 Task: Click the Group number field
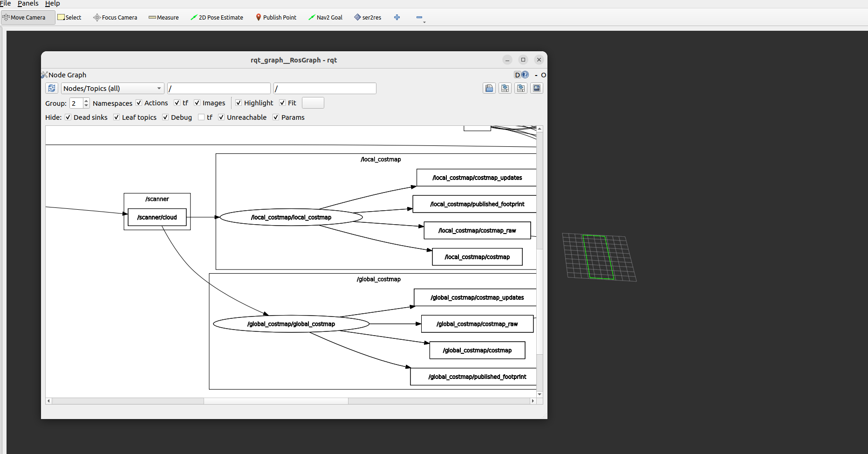pos(76,103)
